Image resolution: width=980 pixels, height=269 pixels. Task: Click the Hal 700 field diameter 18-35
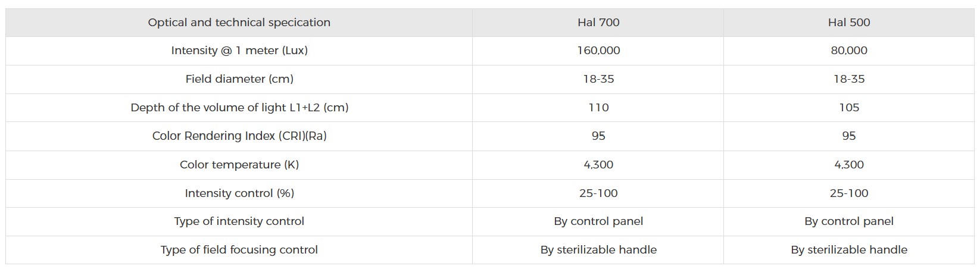click(598, 79)
